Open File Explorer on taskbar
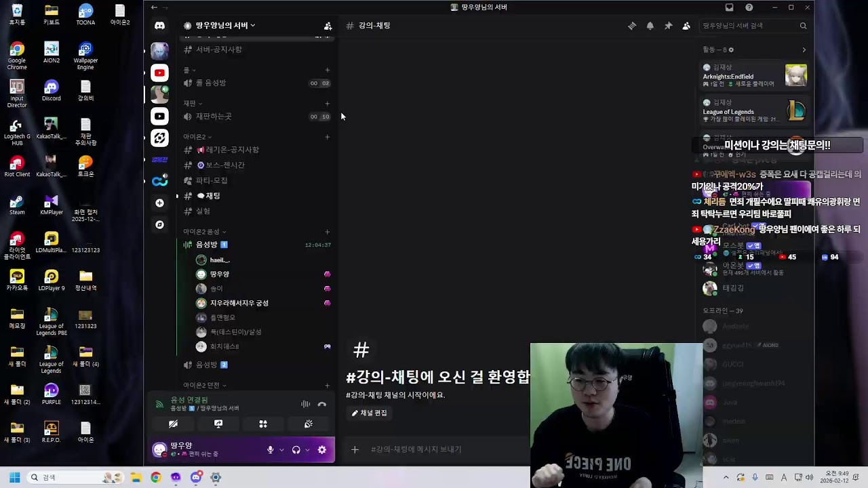Screen dimensions: 868x488 tap(136, 477)
